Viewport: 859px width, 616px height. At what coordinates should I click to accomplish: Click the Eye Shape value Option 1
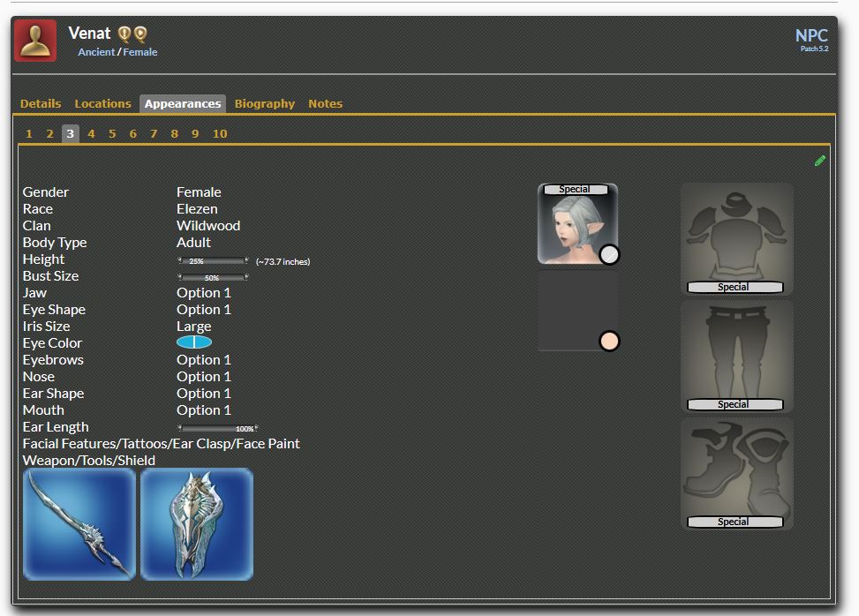tap(204, 310)
